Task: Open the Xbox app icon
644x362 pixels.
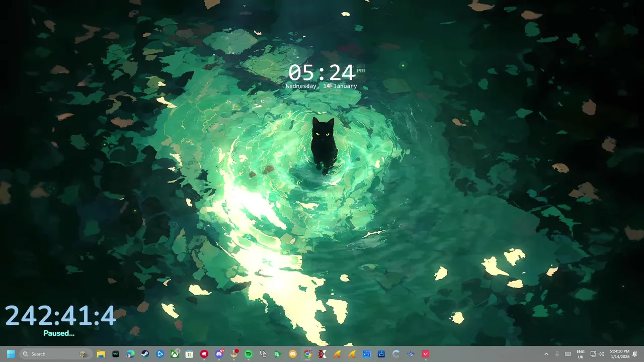Action: click(x=175, y=354)
